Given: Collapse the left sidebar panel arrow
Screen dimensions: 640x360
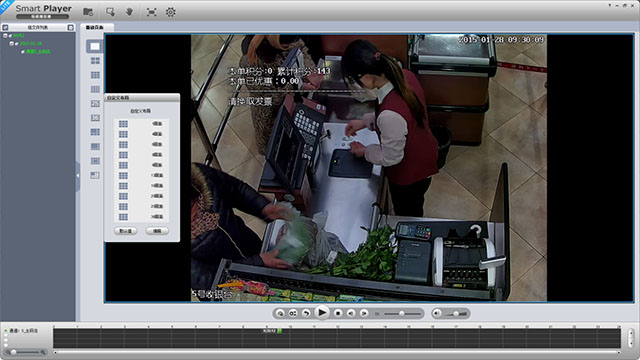Looking at the screenshot, I should [x=78, y=176].
